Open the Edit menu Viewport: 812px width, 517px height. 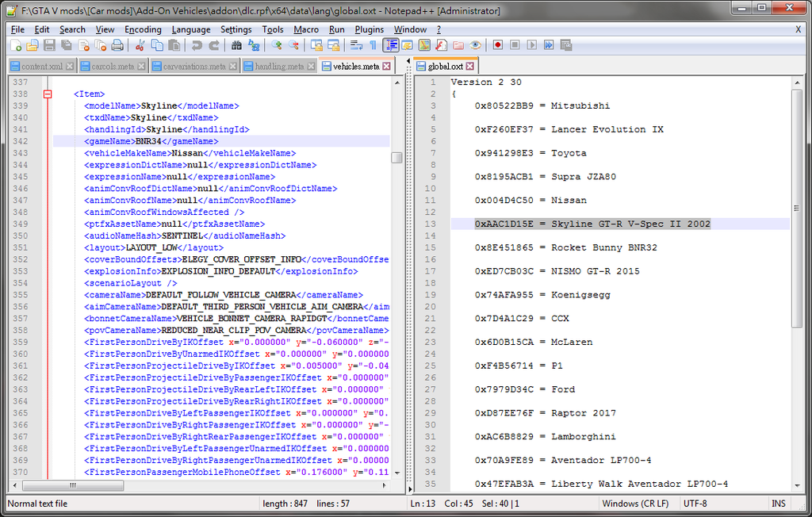pyautogui.click(x=41, y=29)
